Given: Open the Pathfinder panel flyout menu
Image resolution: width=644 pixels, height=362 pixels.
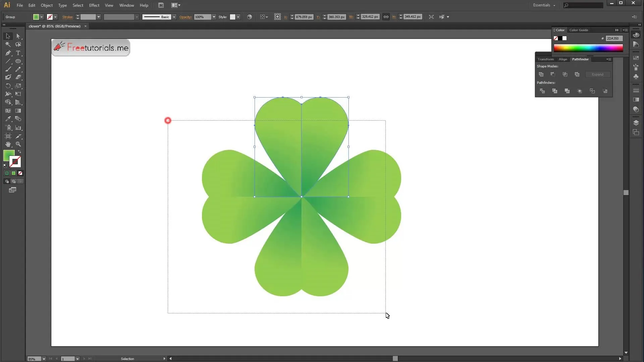Looking at the screenshot, I should tap(608, 59).
